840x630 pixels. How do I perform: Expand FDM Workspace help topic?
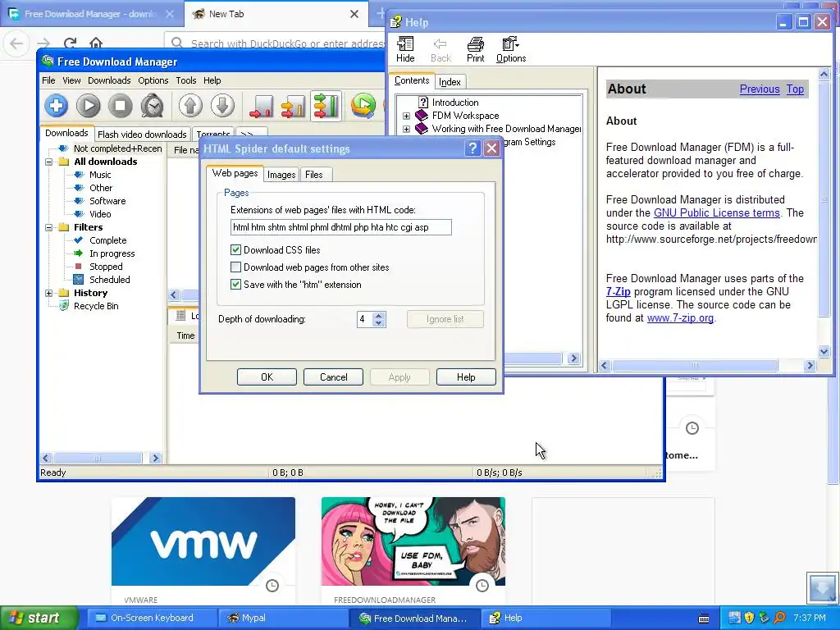406,116
